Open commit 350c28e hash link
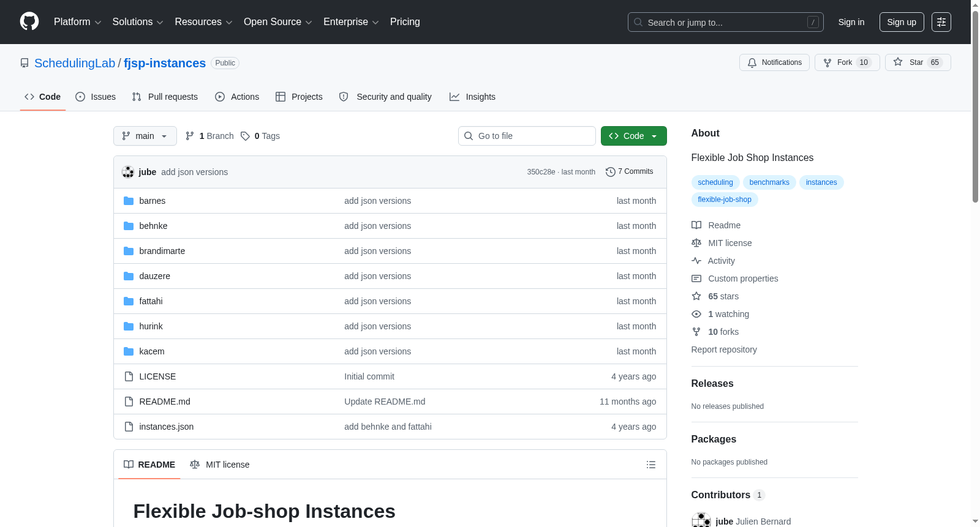The width and height of the screenshot is (980, 527). tap(541, 172)
